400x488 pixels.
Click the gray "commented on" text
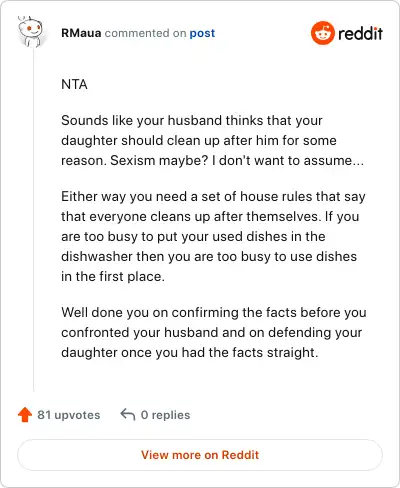pyautogui.click(x=145, y=33)
